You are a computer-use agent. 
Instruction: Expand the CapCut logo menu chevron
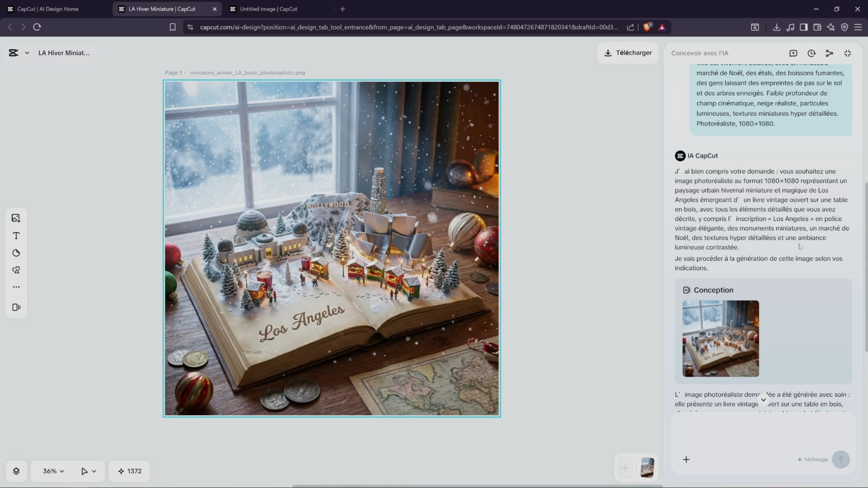click(27, 53)
